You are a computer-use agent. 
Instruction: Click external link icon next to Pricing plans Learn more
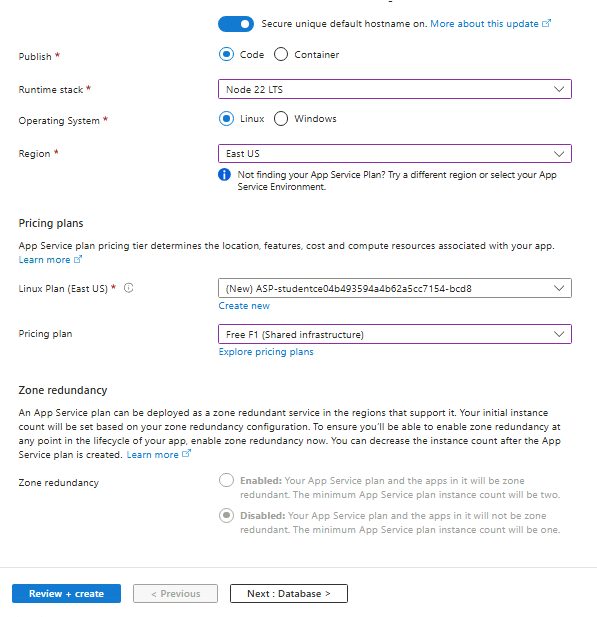click(78, 259)
